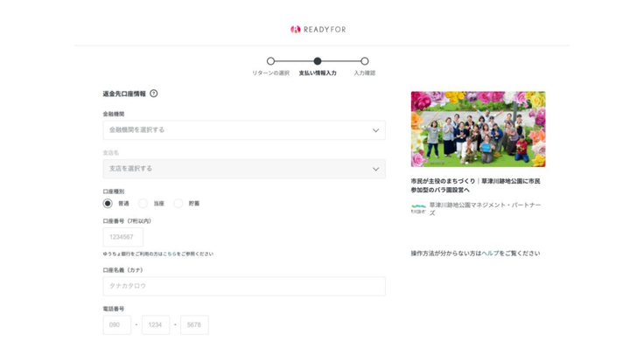The width and height of the screenshot is (644, 362).
Task: Click the help question mark beside 返金先口座情報
Action: (x=154, y=94)
